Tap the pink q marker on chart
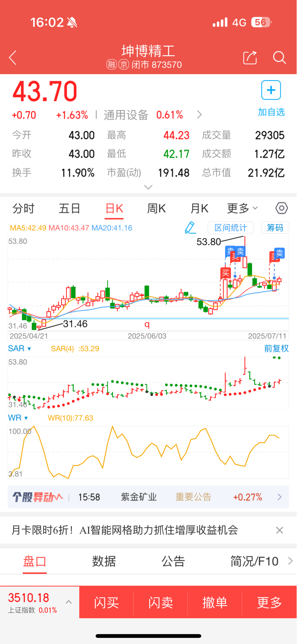Viewport: 297px width, 644px height. click(147, 324)
